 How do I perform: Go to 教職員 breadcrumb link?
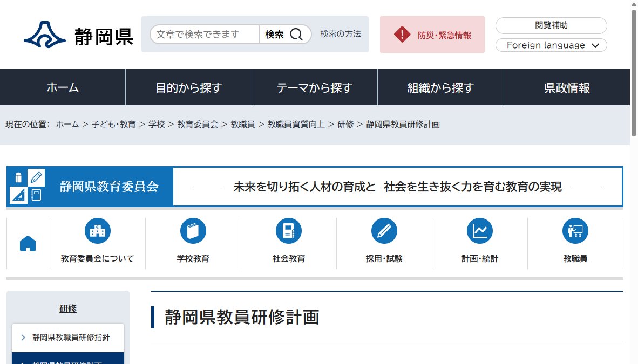pyautogui.click(x=243, y=125)
